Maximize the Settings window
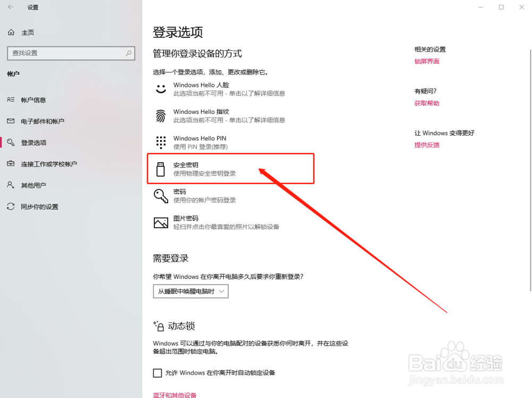The height and width of the screenshot is (398, 532). pyautogui.click(x=501, y=7)
